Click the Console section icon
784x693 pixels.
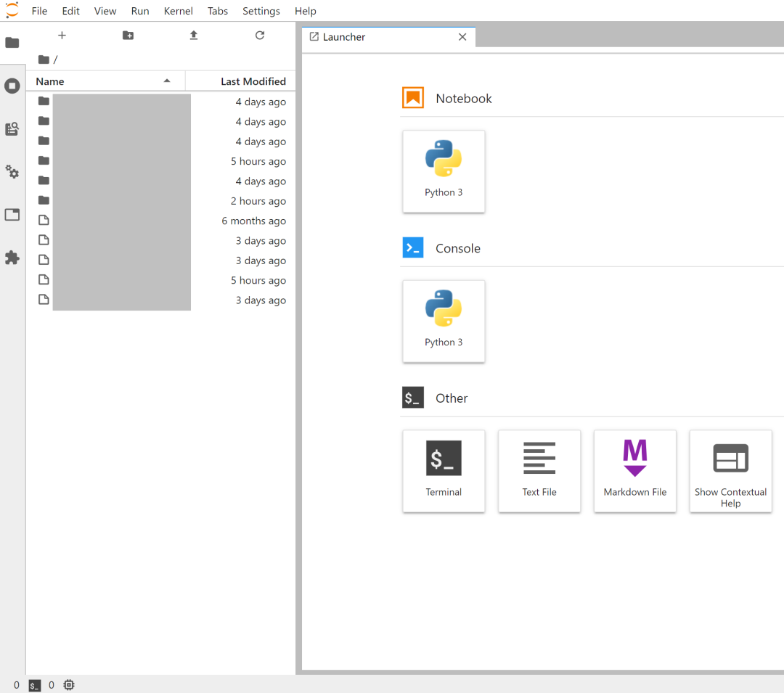(x=413, y=248)
